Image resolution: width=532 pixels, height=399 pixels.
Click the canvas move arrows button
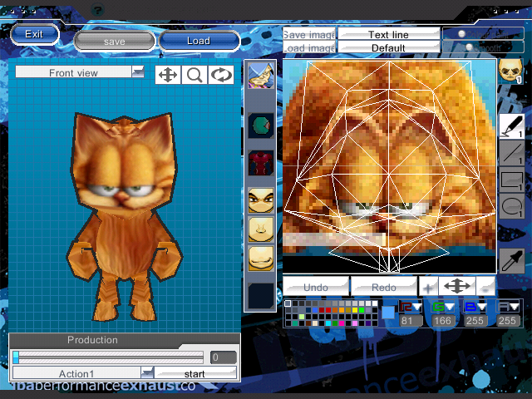point(457,286)
